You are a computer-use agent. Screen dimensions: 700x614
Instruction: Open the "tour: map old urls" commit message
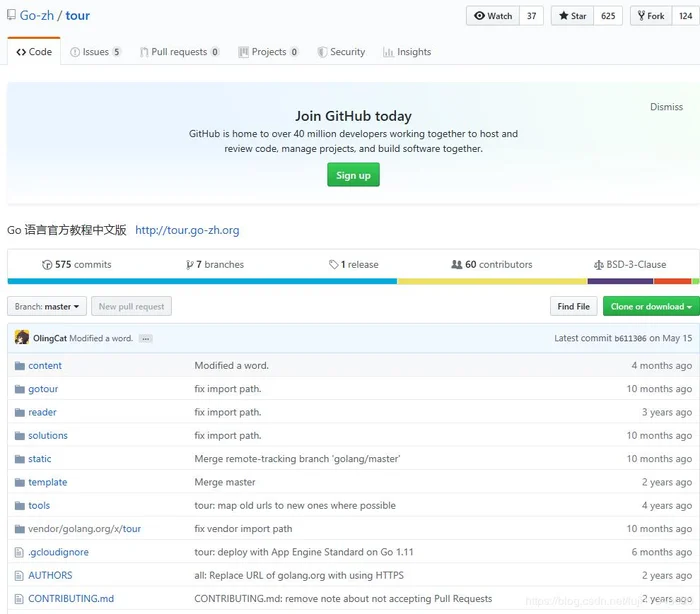(295, 505)
